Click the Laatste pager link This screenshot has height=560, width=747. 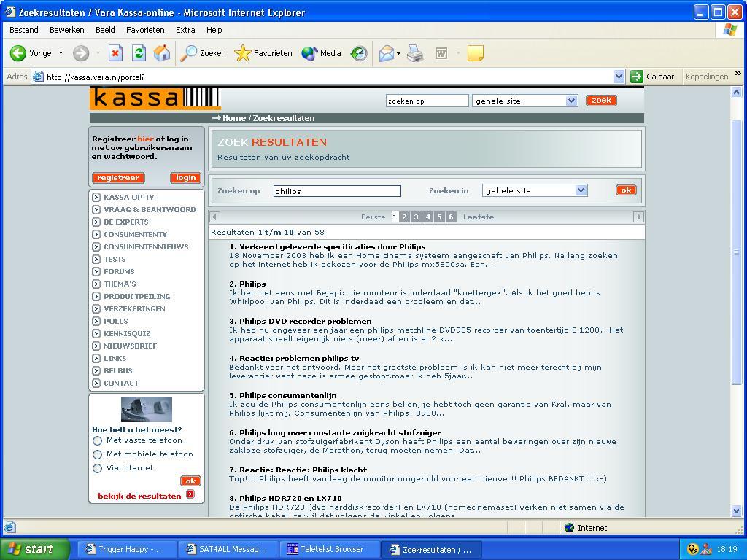coord(479,217)
